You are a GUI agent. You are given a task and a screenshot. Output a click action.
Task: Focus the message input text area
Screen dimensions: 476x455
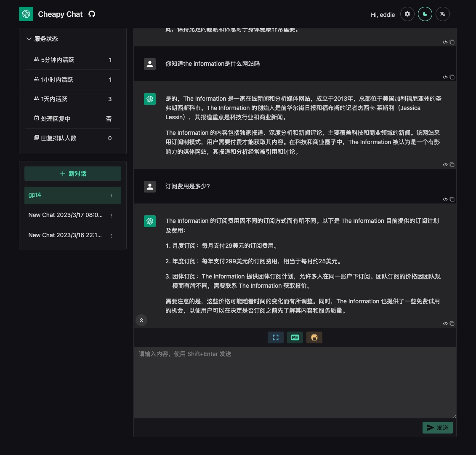pyautogui.click(x=295, y=383)
